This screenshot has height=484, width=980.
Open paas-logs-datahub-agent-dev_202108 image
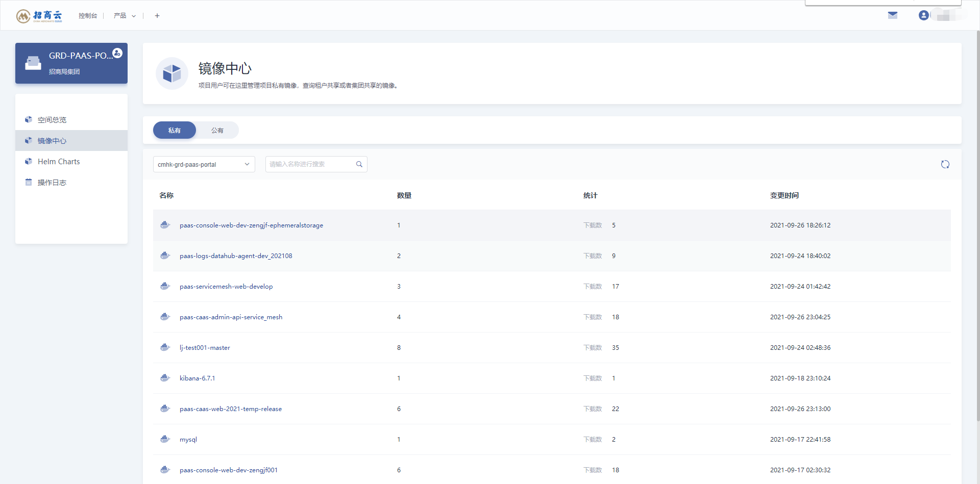pyautogui.click(x=236, y=256)
